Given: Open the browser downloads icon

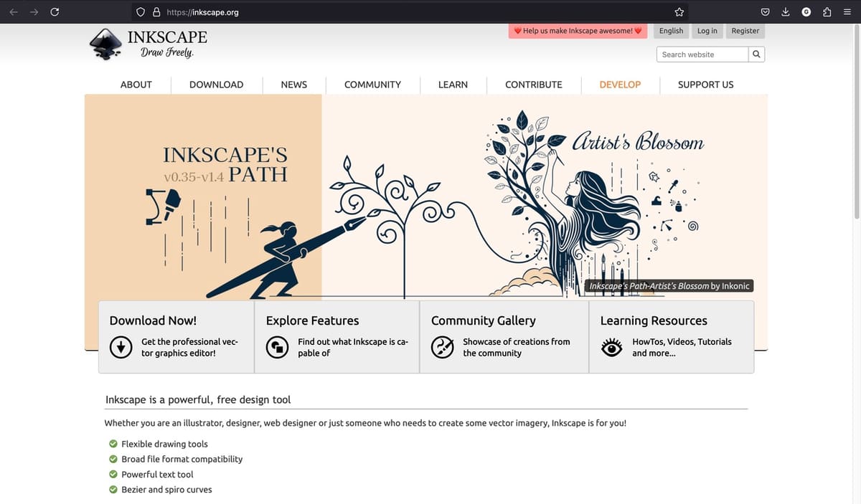Looking at the screenshot, I should point(786,11).
